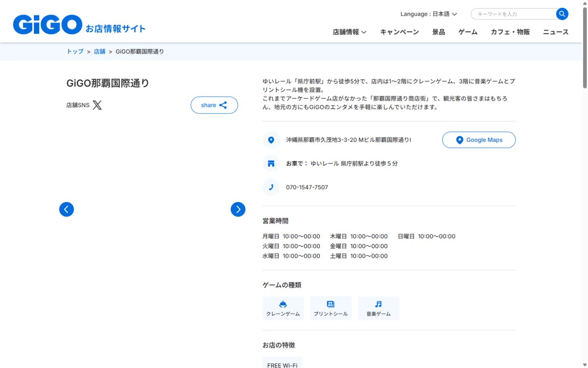Open the store's X social media icon

tap(97, 105)
